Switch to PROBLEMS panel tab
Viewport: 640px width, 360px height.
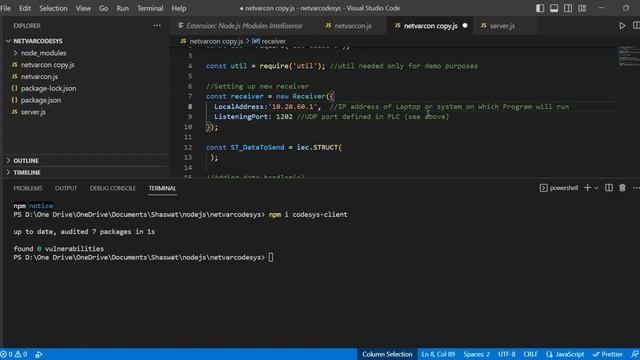[x=28, y=188]
